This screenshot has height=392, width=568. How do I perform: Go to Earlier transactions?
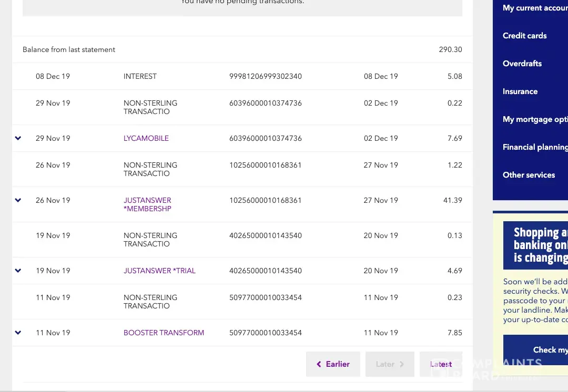(x=333, y=364)
